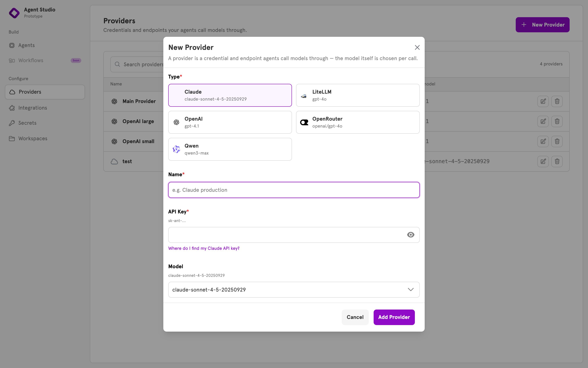Click the Agents chip icon
588x368 pixels.
pyautogui.click(x=12, y=45)
